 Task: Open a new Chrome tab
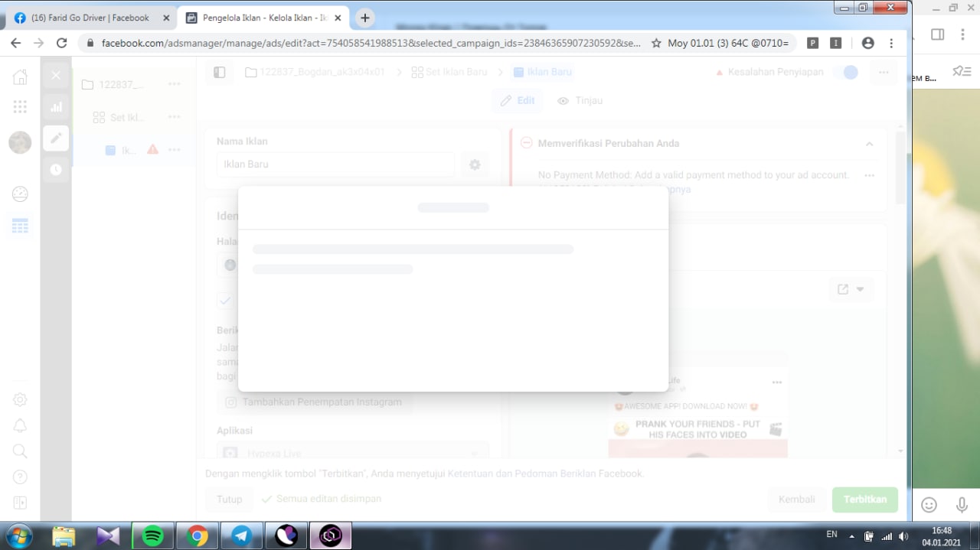365,18
